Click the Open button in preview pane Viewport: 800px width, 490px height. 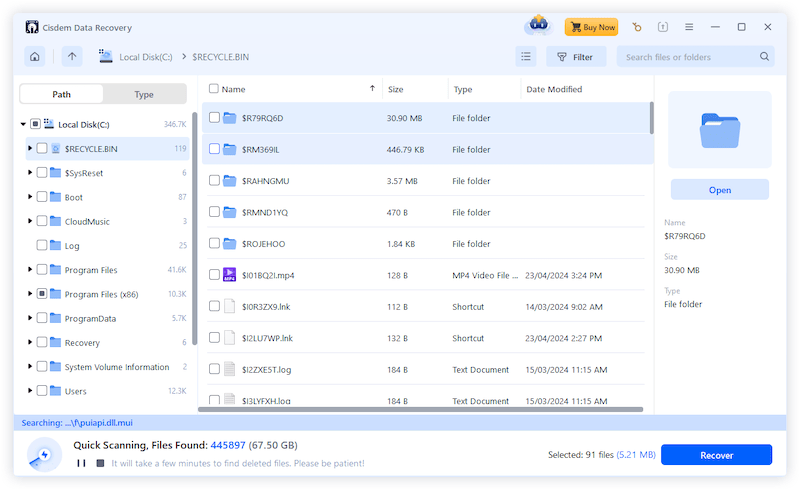coord(719,189)
